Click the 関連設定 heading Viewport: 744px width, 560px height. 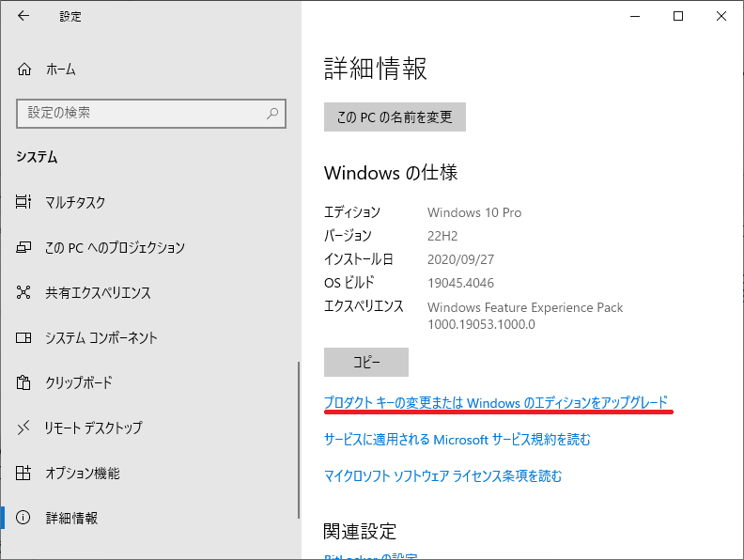coord(360,532)
